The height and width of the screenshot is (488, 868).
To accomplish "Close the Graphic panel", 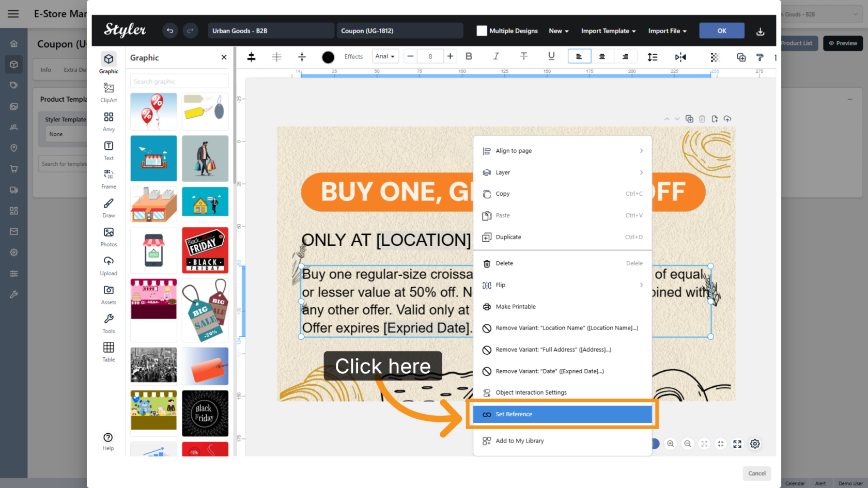I will 224,57.
